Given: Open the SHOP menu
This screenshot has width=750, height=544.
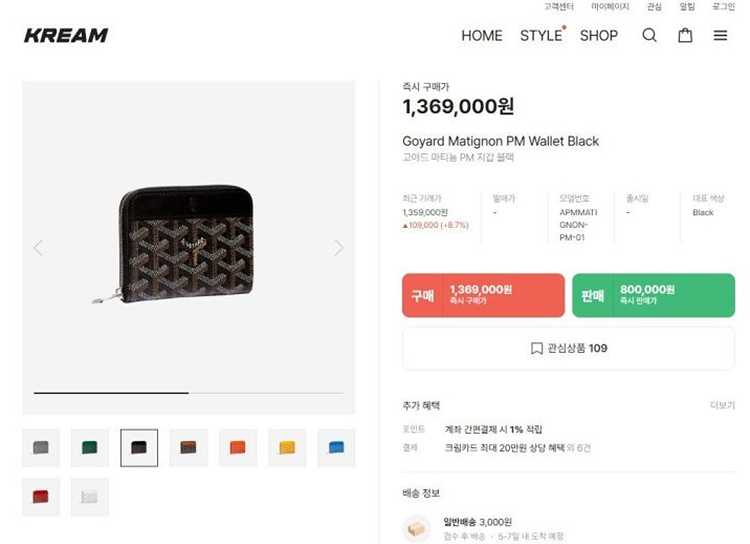Looking at the screenshot, I should pos(599,35).
